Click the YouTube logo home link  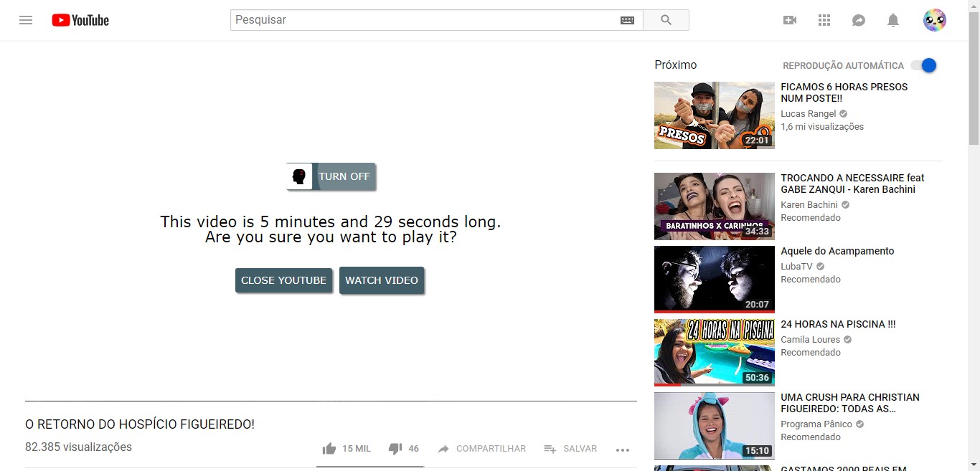80,20
